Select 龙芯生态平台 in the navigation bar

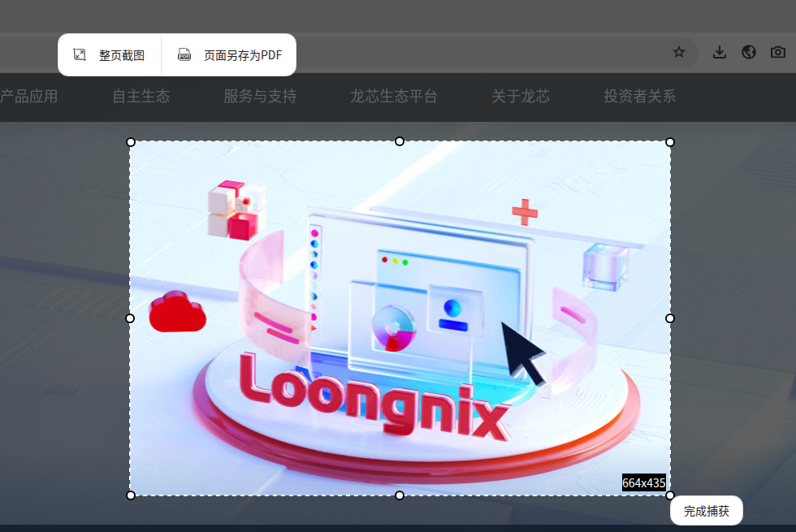coord(394,97)
